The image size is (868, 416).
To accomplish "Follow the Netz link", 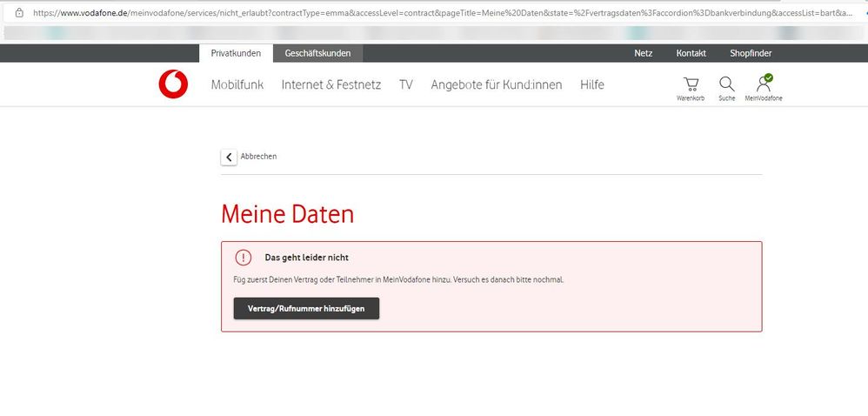I will [x=644, y=53].
